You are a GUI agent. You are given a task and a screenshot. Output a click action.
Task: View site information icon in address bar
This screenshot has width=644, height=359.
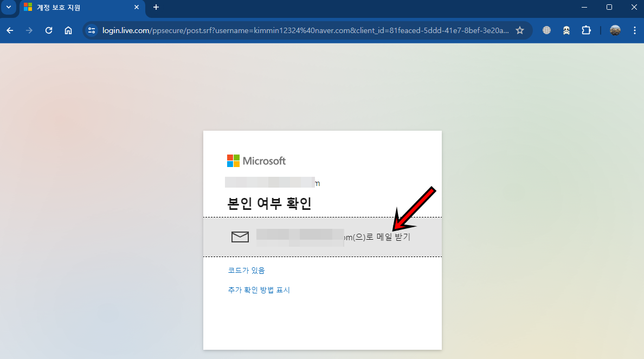point(92,30)
